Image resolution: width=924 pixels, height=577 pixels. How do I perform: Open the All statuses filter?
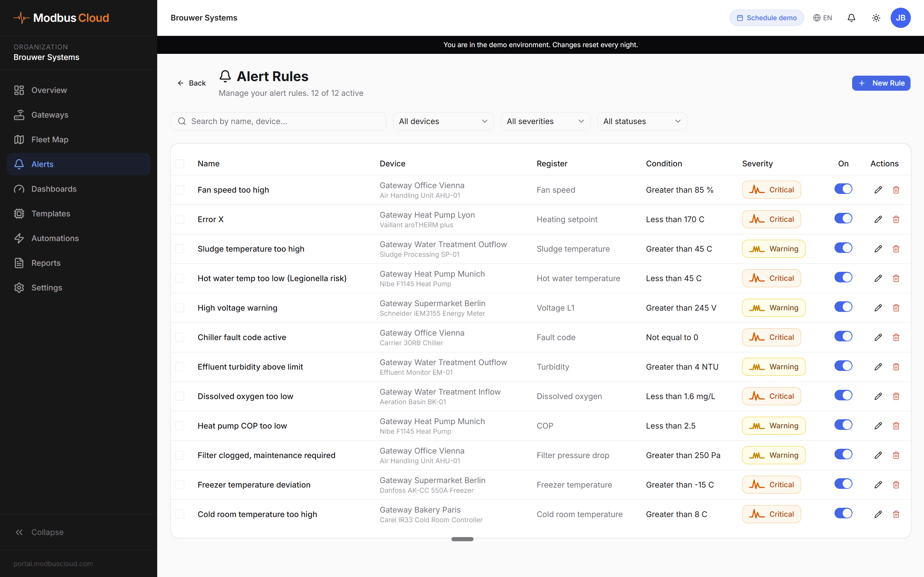tap(642, 121)
